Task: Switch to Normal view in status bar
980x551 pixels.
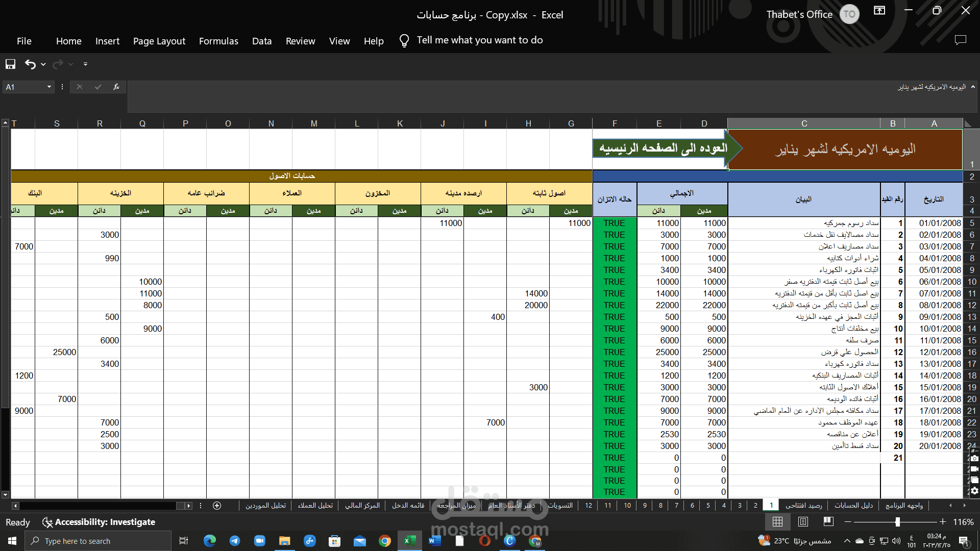Action: (x=777, y=521)
